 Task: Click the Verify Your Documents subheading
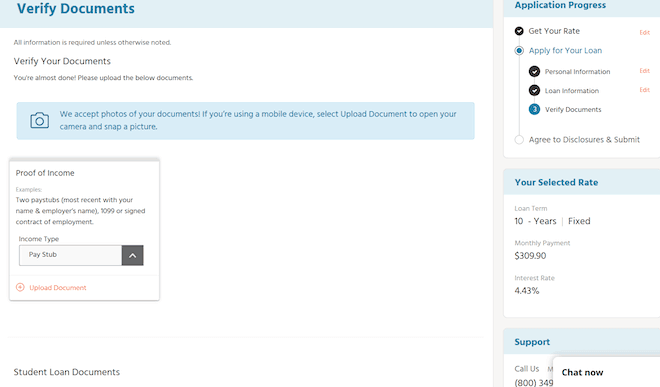coord(62,61)
